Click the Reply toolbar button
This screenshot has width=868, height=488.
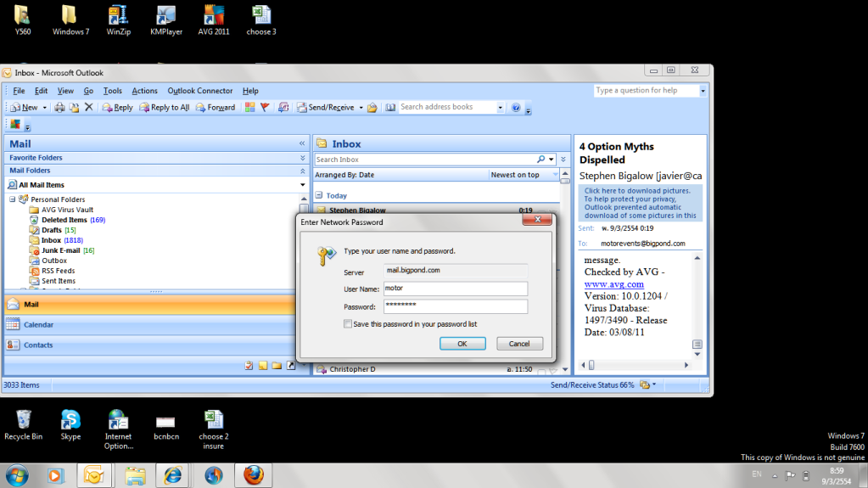[117, 108]
